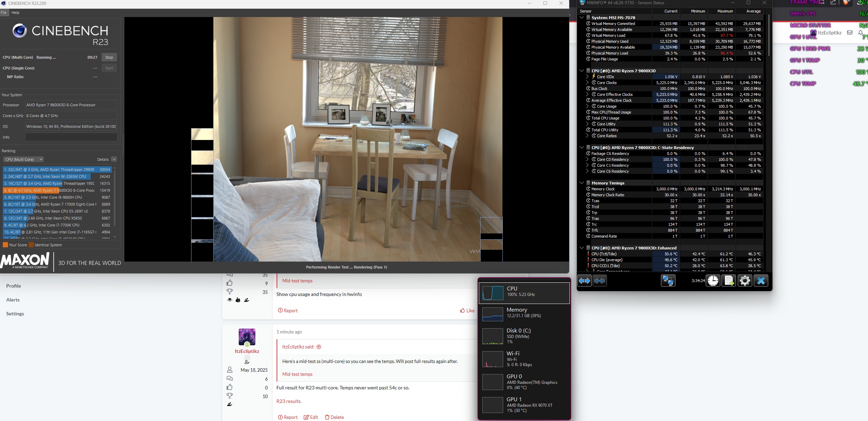Select the Disk 0 (C:) performance panel
This screenshot has height=421, width=868.
tap(524, 336)
